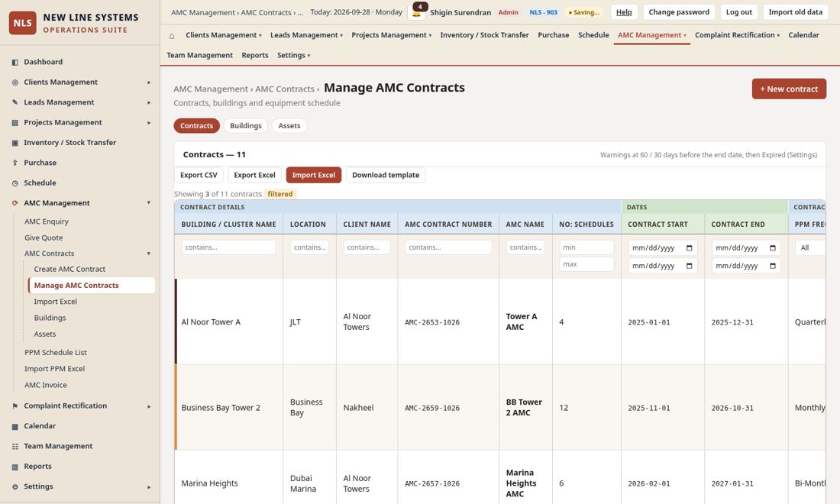Open calendar picker for Contract Start to-date

689,266
